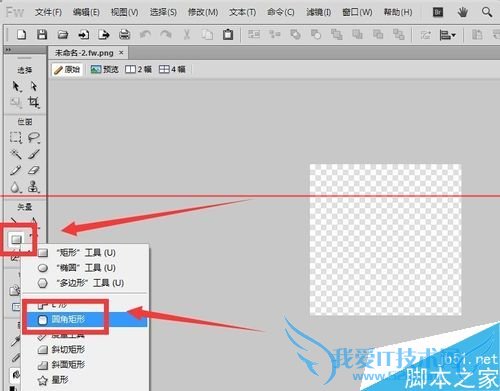This screenshot has height=391, width=500.
Task: Open the 视图(V) menu
Action: (124, 12)
